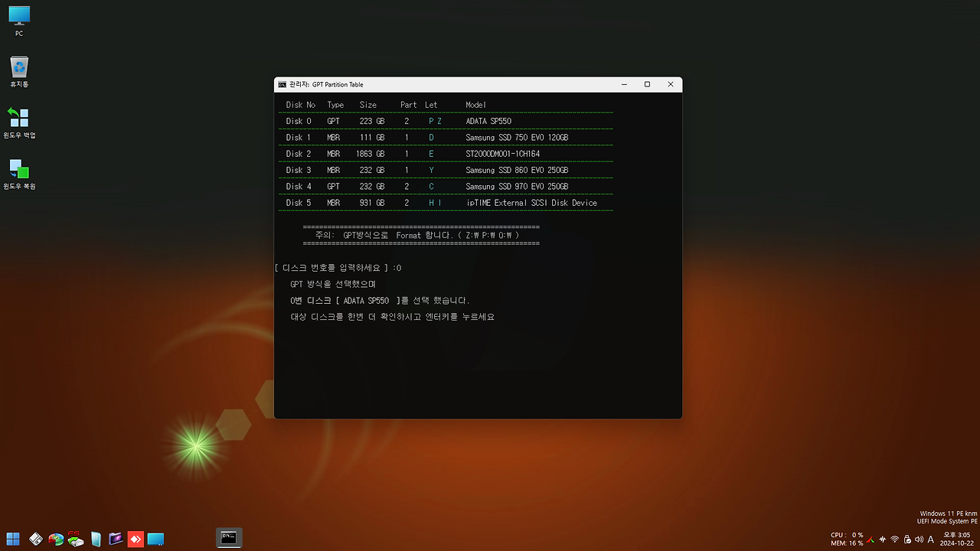Open the 휴지통 recycle bin icon
The width and height of the screenshot is (980, 551).
(x=19, y=71)
